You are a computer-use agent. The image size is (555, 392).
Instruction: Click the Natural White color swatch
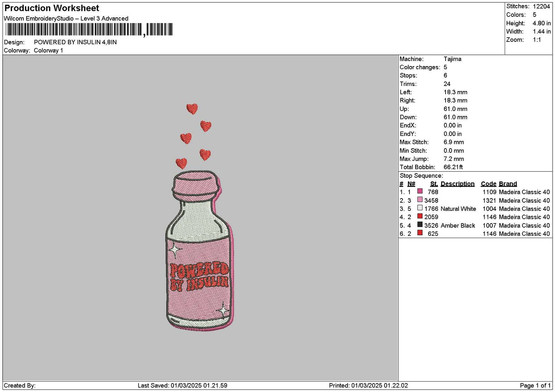[x=420, y=208]
